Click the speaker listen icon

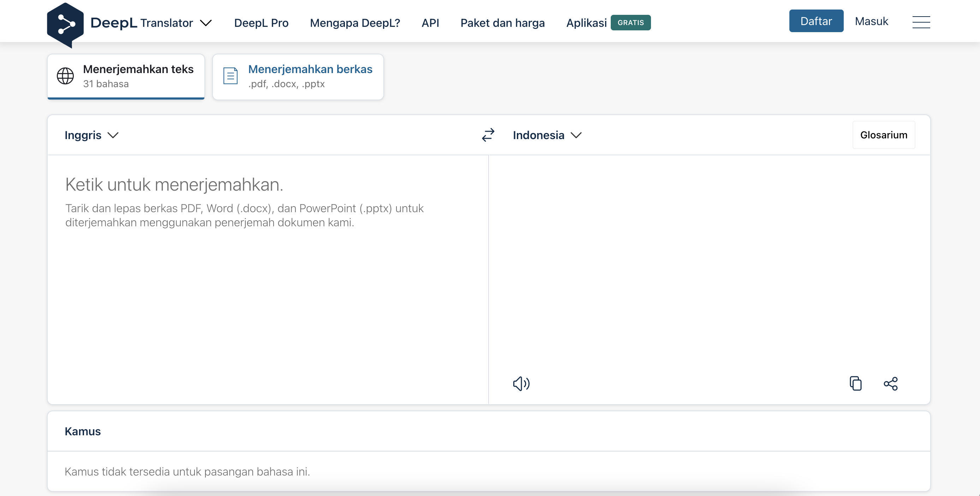(x=521, y=383)
